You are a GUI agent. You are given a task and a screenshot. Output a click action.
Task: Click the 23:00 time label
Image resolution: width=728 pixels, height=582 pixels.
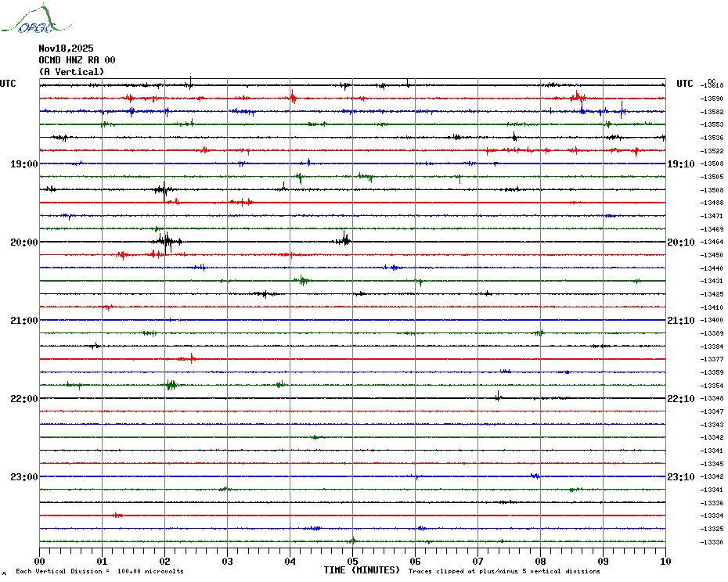(x=24, y=476)
